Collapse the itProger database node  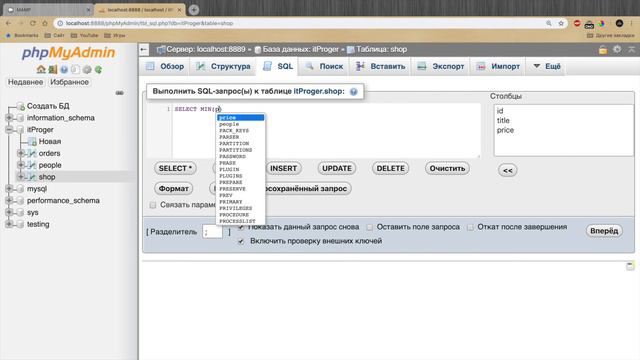[x=9, y=129]
